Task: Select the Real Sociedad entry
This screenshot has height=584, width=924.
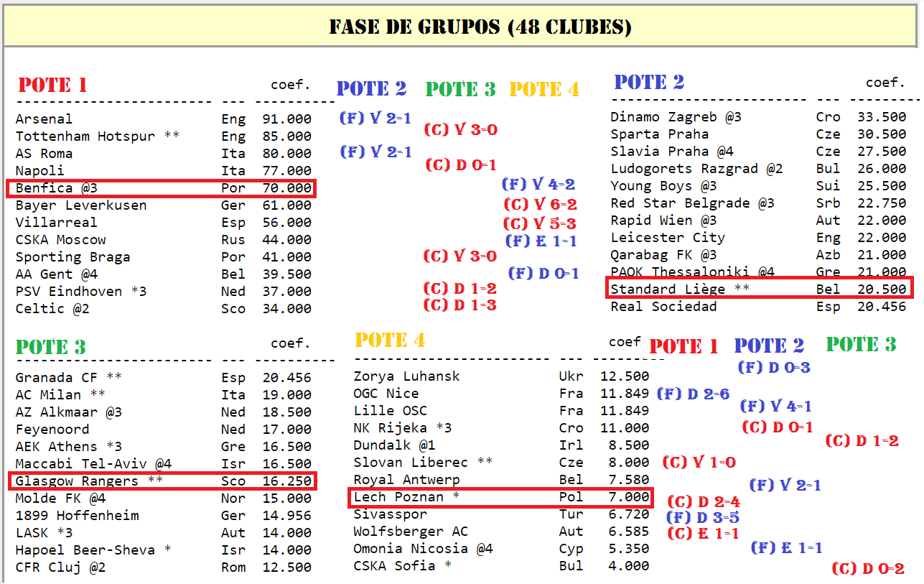Action: coord(663,307)
